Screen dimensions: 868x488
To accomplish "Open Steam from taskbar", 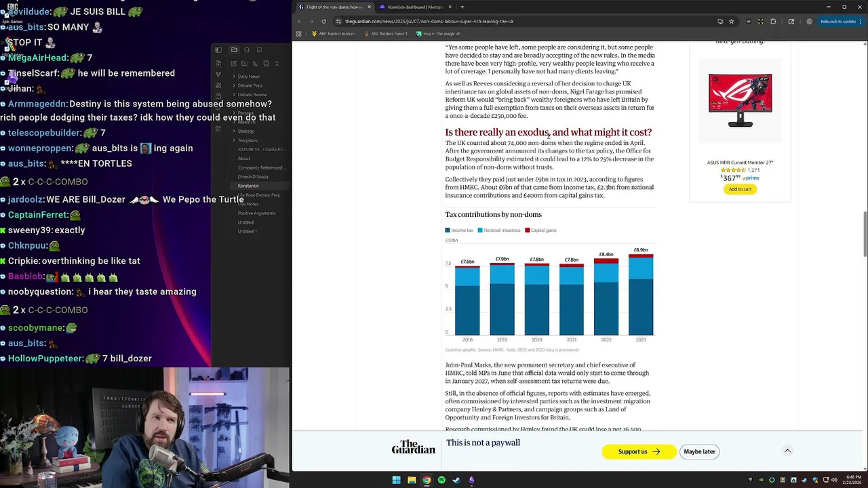I will point(456,480).
